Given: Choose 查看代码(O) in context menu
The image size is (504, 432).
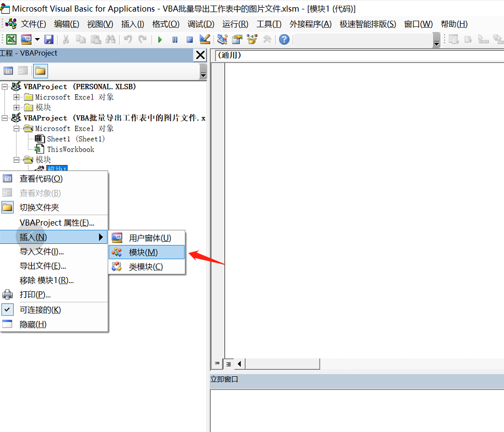Looking at the screenshot, I should point(54,179).
